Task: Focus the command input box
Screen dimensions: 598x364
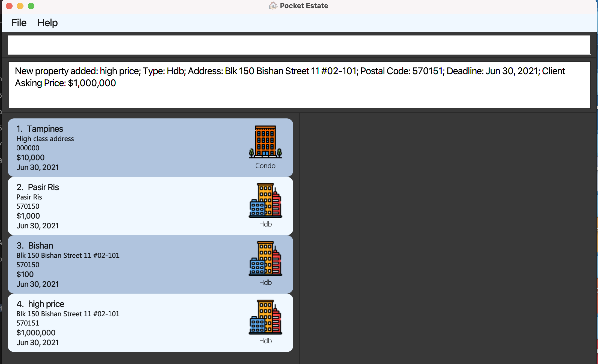Action: tap(299, 45)
